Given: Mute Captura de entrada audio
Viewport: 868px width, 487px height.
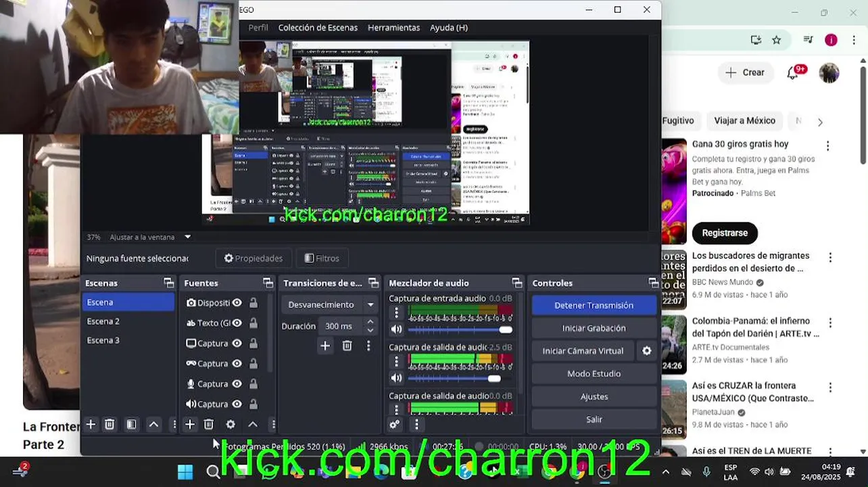Looking at the screenshot, I should [x=397, y=329].
